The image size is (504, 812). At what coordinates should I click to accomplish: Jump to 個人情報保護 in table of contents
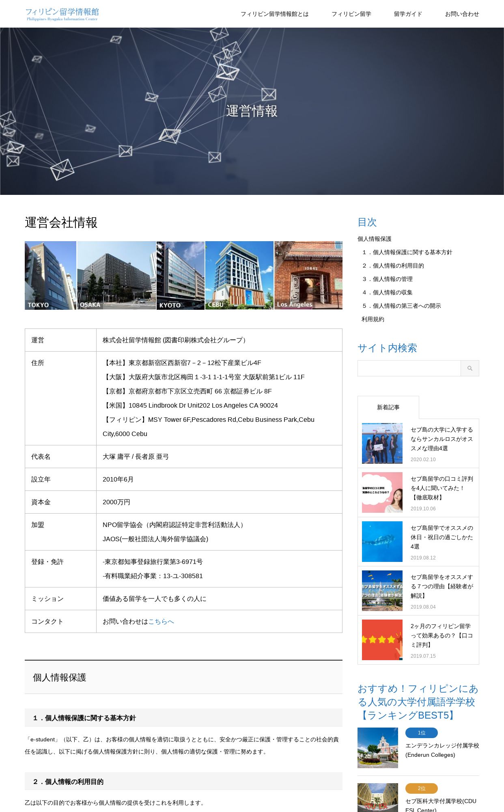click(x=375, y=239)
